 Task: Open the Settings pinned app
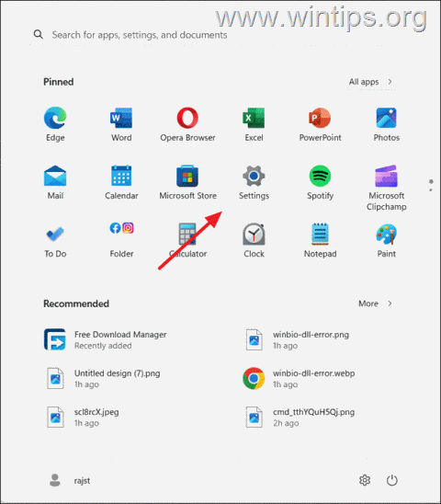point(254,182)
